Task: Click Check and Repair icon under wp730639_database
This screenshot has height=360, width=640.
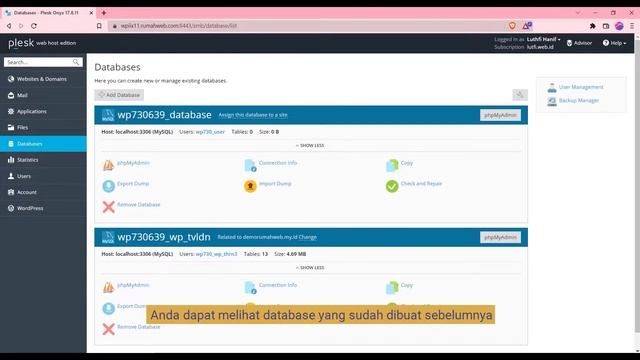Action: [x=392, y=186]
